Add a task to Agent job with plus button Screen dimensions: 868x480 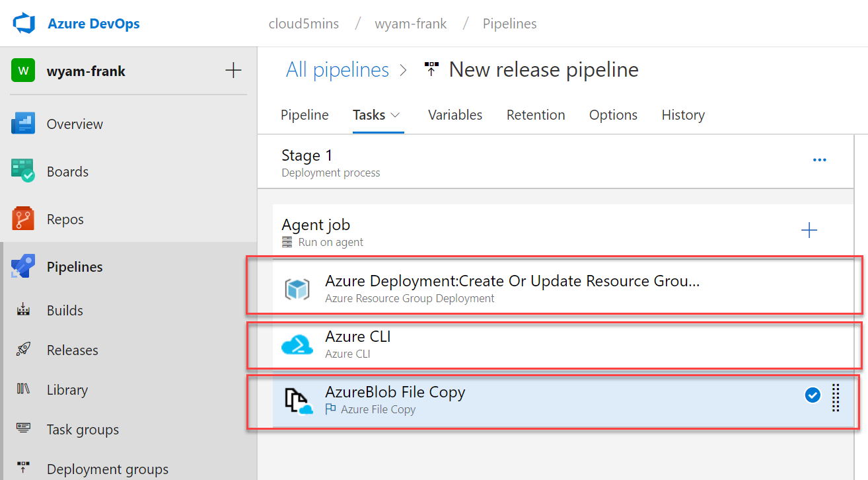(809, 230)
